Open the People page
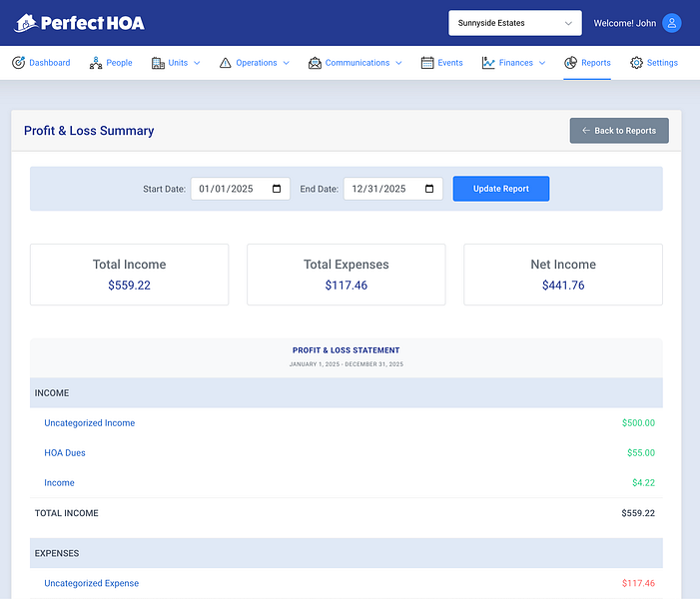 (111, 63)
